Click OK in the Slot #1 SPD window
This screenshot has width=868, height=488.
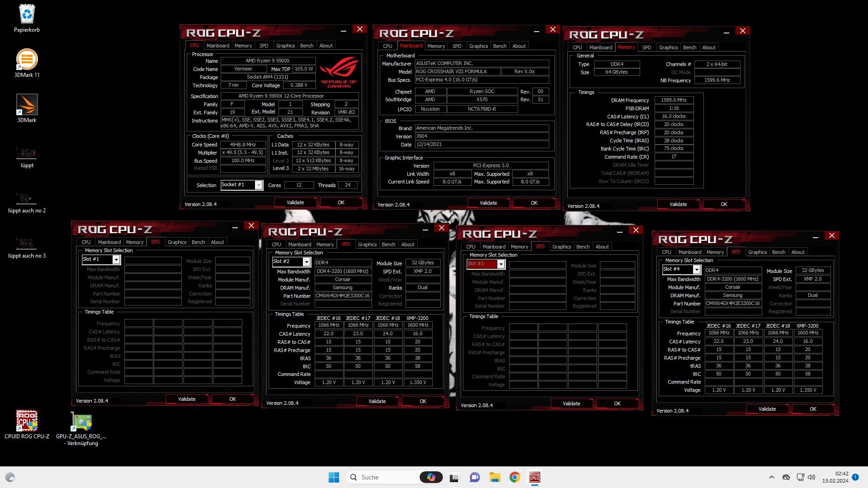pyautogui.click(x=232, y=399)
